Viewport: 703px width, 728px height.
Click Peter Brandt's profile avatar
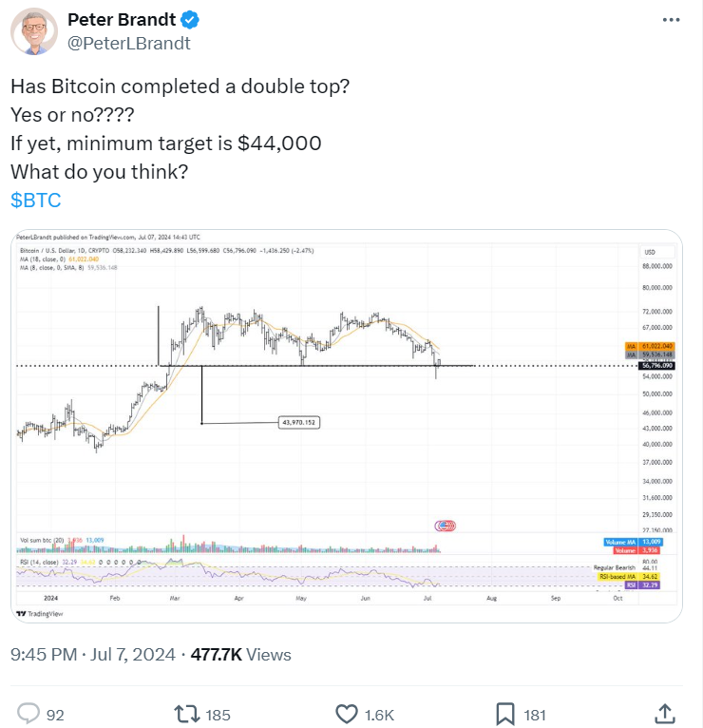pos(33,33)
